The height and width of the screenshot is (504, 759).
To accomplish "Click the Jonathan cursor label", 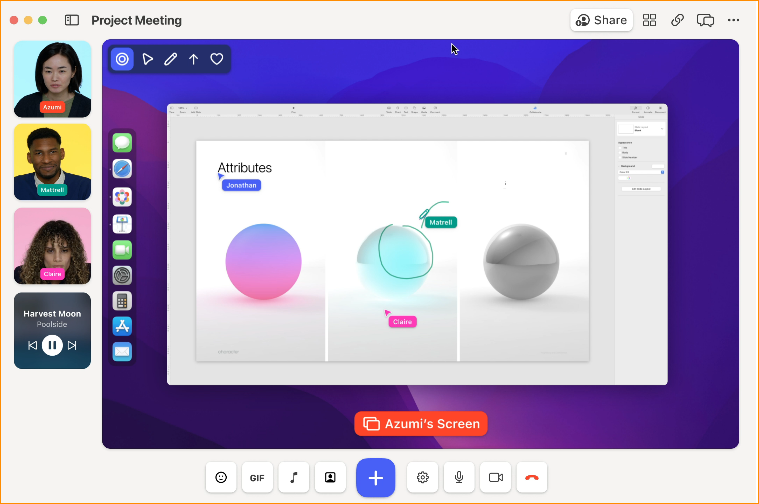I will point(241,185).
